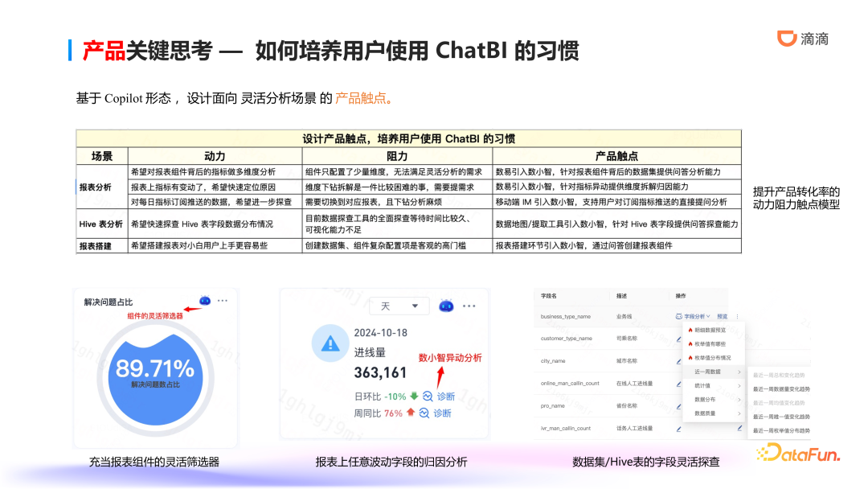Expand the 近一周数据 submenu

[x=712, y=372]
